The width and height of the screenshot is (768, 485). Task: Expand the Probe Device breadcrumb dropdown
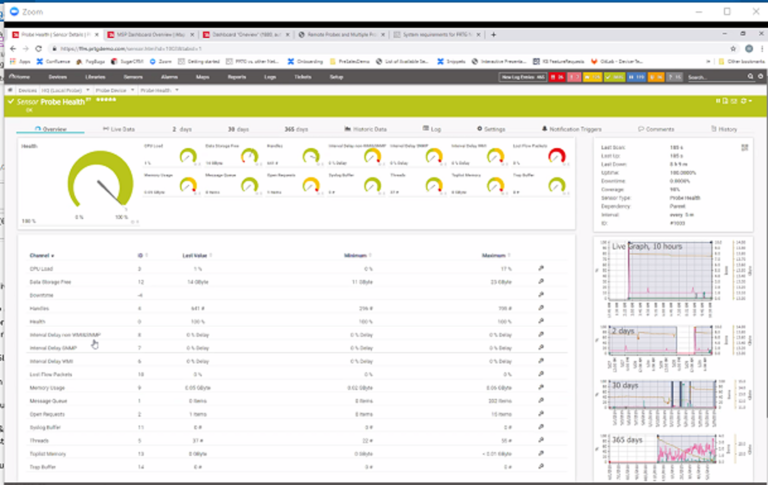pos(132,90)
